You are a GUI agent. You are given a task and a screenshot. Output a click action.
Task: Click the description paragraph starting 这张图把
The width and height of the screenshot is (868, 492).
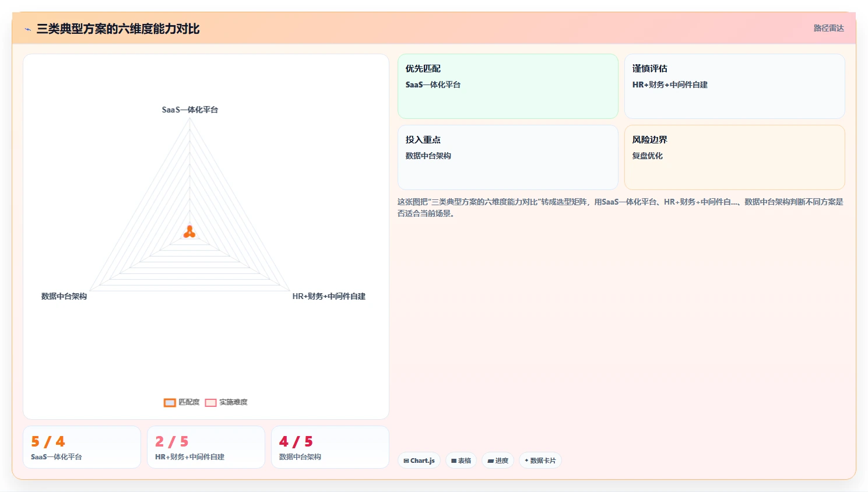point(621,208)
